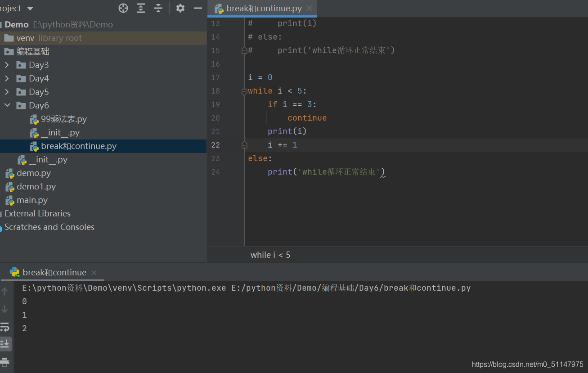Expand the Day3 folder
The width and height of the screenshot is (588, 373).
point(7,65)
